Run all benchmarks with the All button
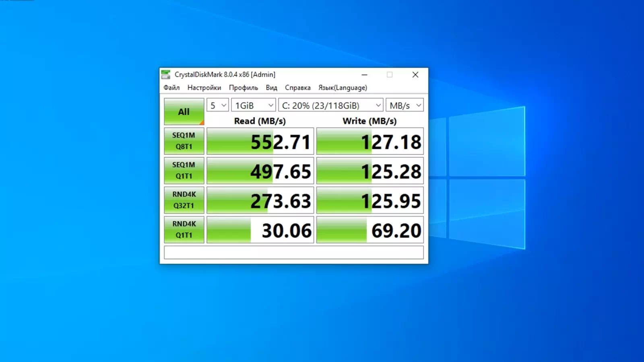Viewport: 644px width, 362px height. click(x=184, y=111)
